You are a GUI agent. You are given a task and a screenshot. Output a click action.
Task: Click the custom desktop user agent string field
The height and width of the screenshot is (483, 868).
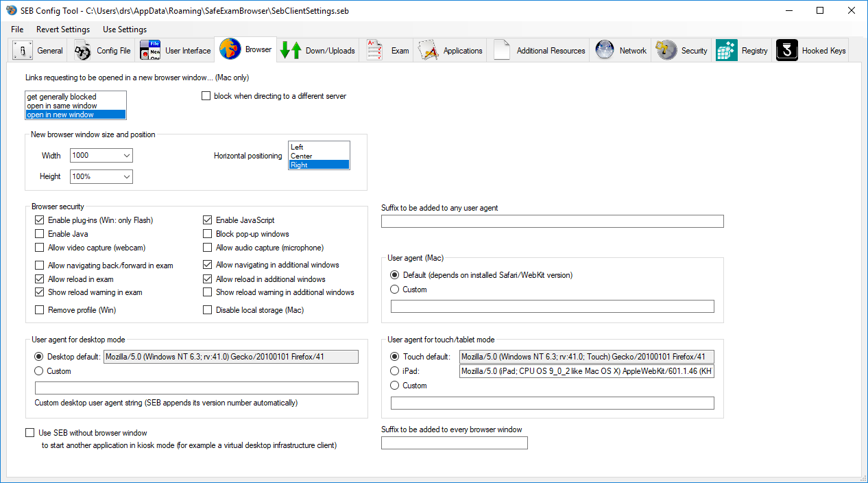point(197,388)
